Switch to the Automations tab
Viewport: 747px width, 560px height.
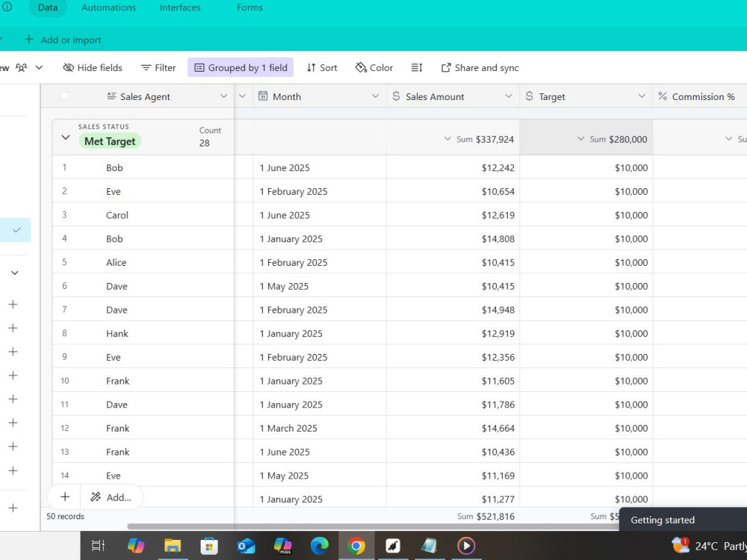coord(108,7)
